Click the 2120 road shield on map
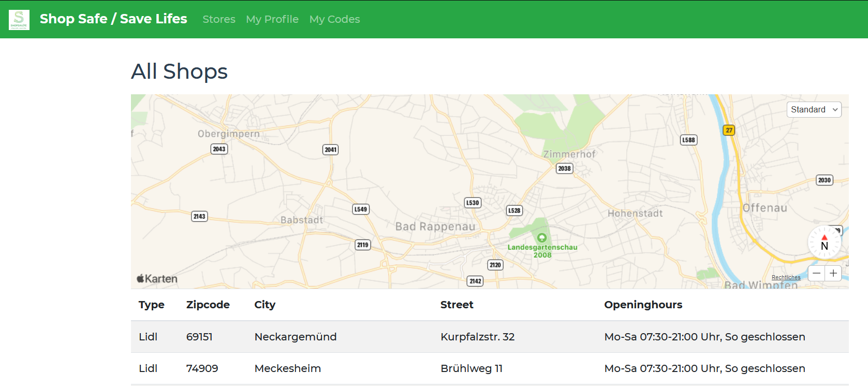Screen dimensions: 868x386 point(495,265)
